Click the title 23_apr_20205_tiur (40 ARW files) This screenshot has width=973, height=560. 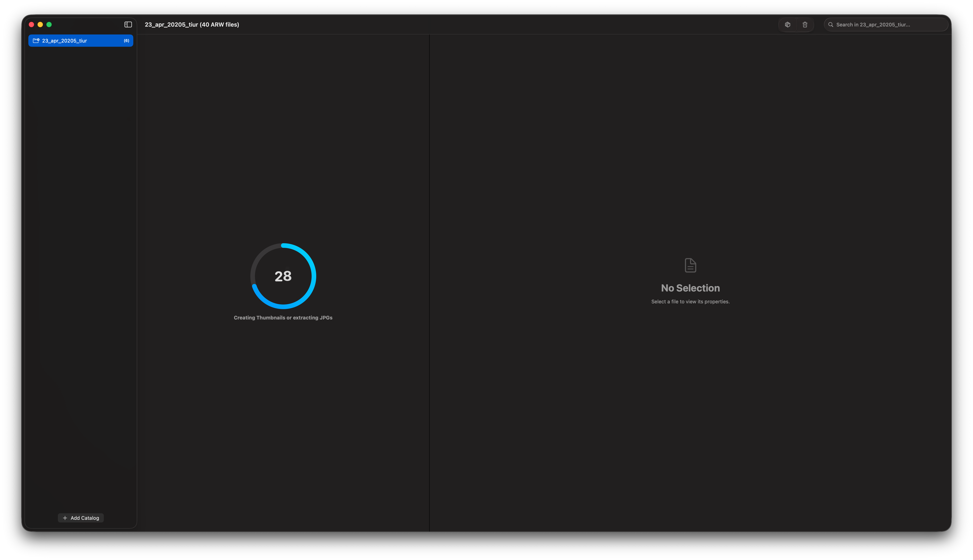coord(192,24)
